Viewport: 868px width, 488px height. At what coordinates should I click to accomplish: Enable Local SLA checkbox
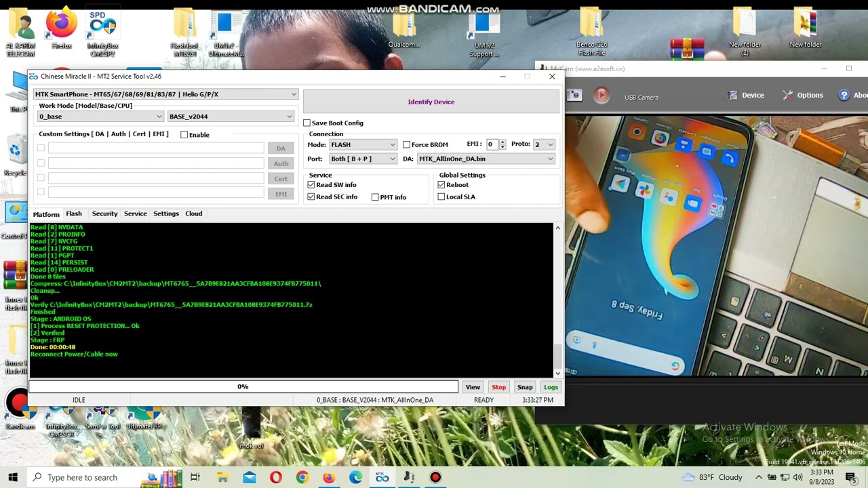tap(441, 197)
